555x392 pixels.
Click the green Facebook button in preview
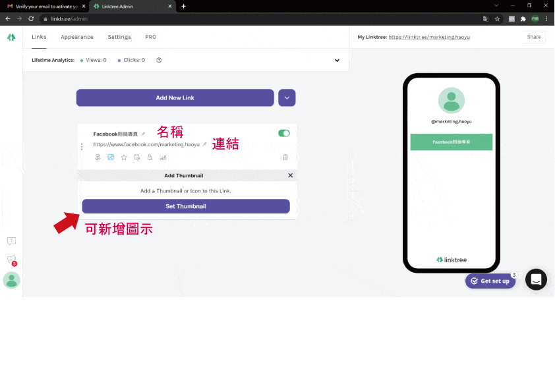tap(452, 142)
